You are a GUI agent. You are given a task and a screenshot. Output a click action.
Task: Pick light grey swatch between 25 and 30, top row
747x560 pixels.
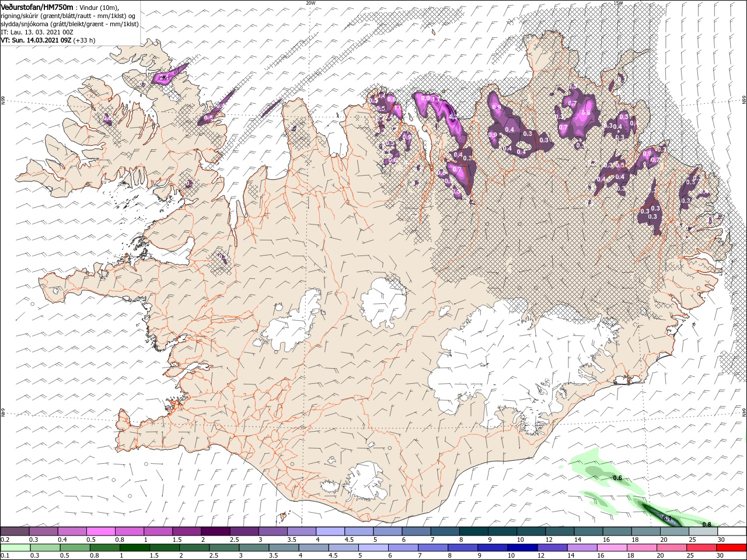pos(703,531)
